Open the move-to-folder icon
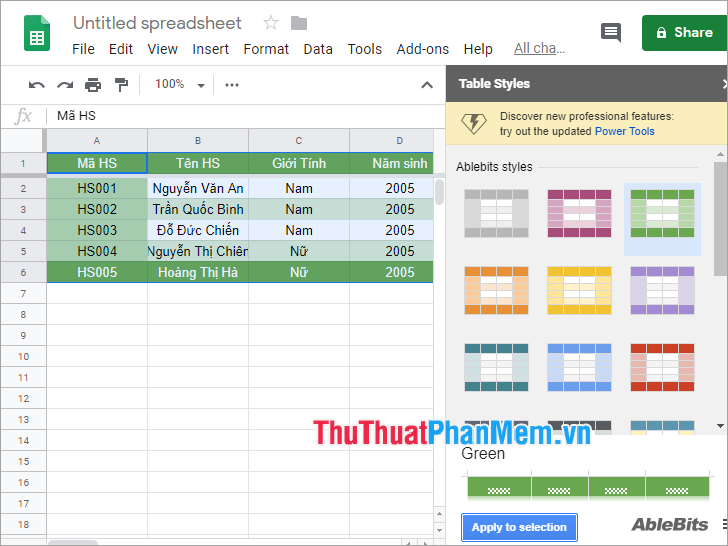This screenshot has height=546, width=728. point(299,23)
